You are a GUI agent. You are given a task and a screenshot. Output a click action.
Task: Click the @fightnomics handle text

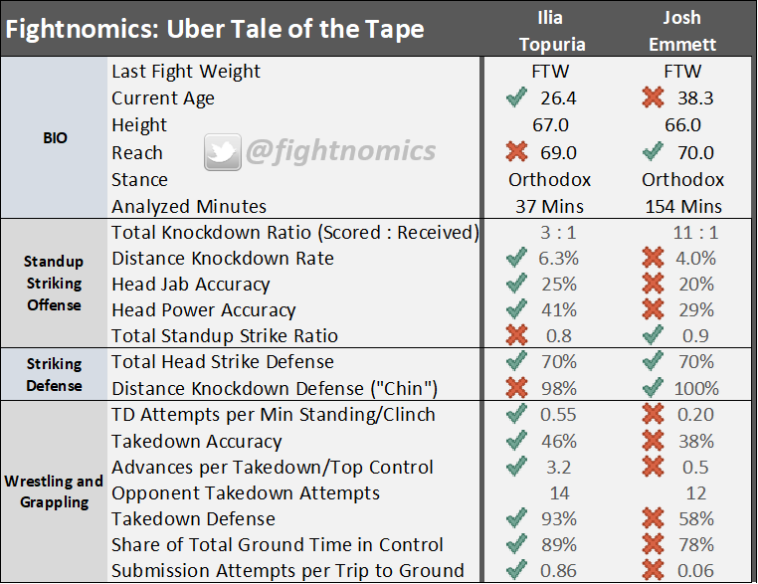click(x=341, y=151)
